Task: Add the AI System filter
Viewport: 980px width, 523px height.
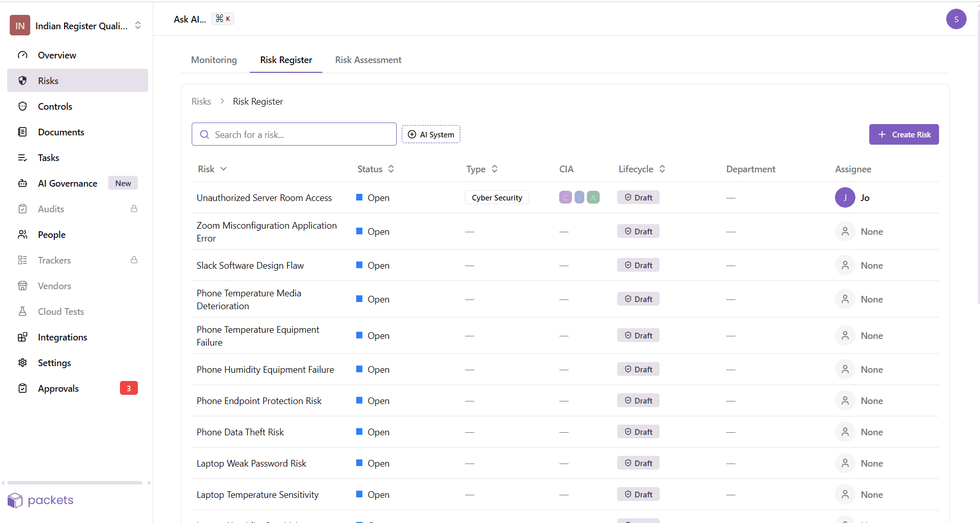Action: click(431, 134)
